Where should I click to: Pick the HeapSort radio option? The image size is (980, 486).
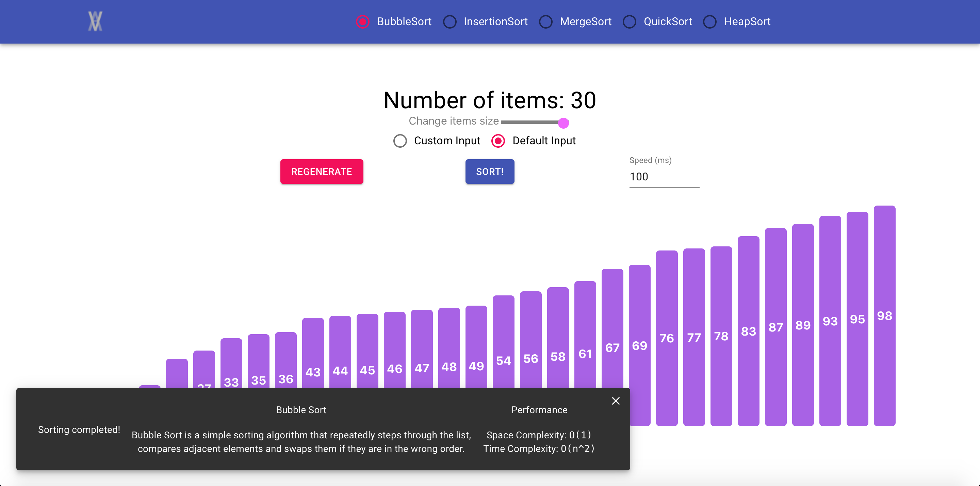click(710, 22)
